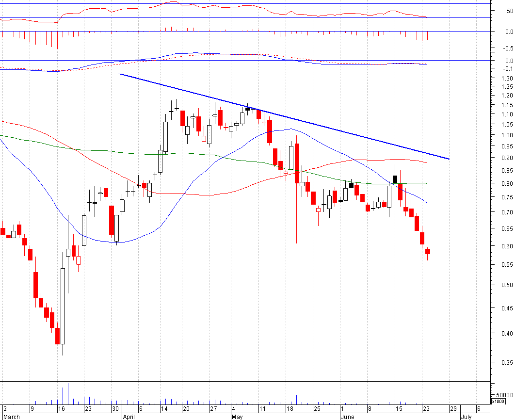Click the 0.40 price axis label
The image size is (515, 420).
pos(507,333)
